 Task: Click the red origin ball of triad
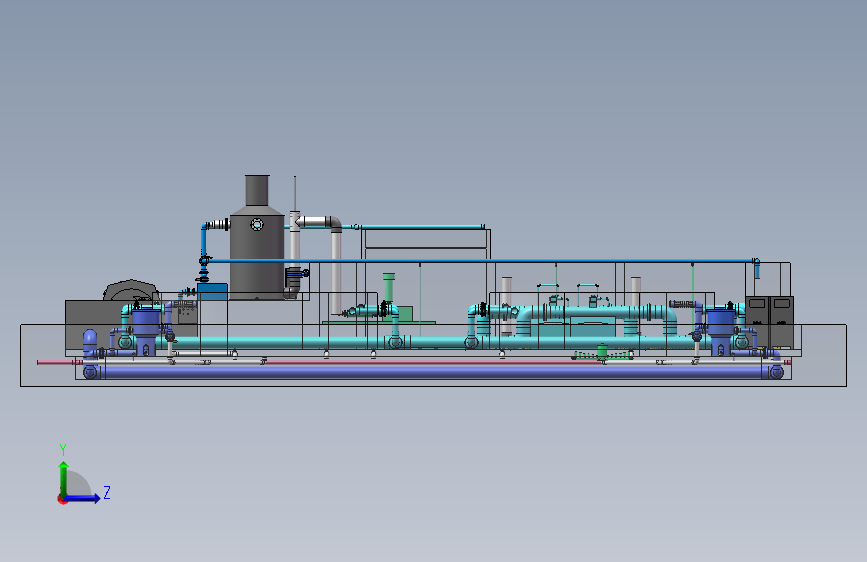point(62,499)
